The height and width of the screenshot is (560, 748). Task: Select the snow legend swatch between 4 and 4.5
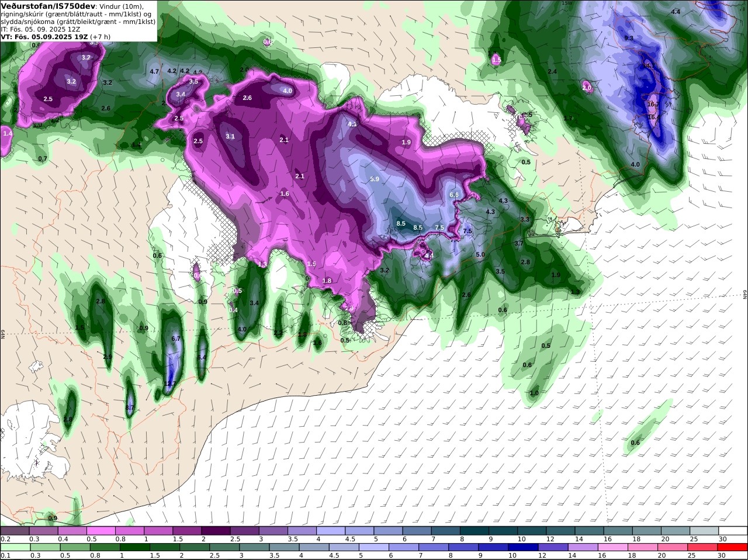point(331,531)
